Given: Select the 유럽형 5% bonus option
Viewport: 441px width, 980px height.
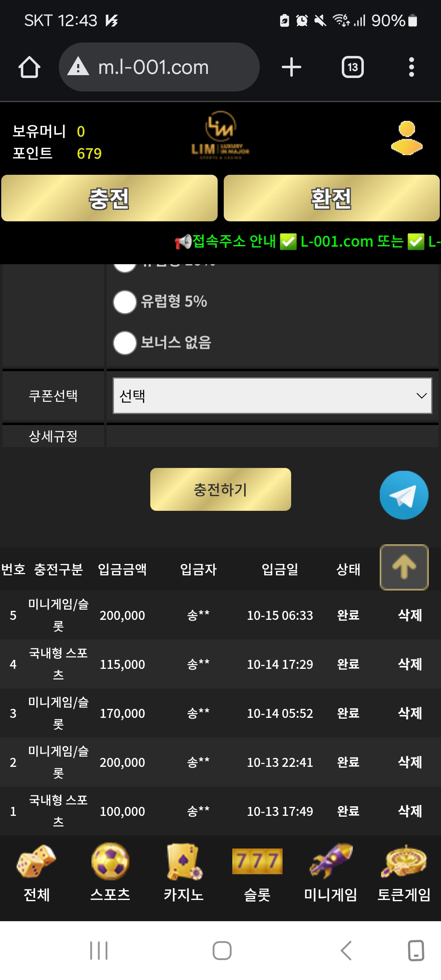Looking at the screenshot, I should [x=125, y=302].
